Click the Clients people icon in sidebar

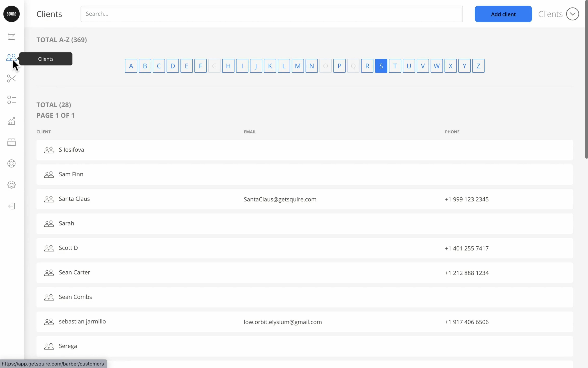11,58
